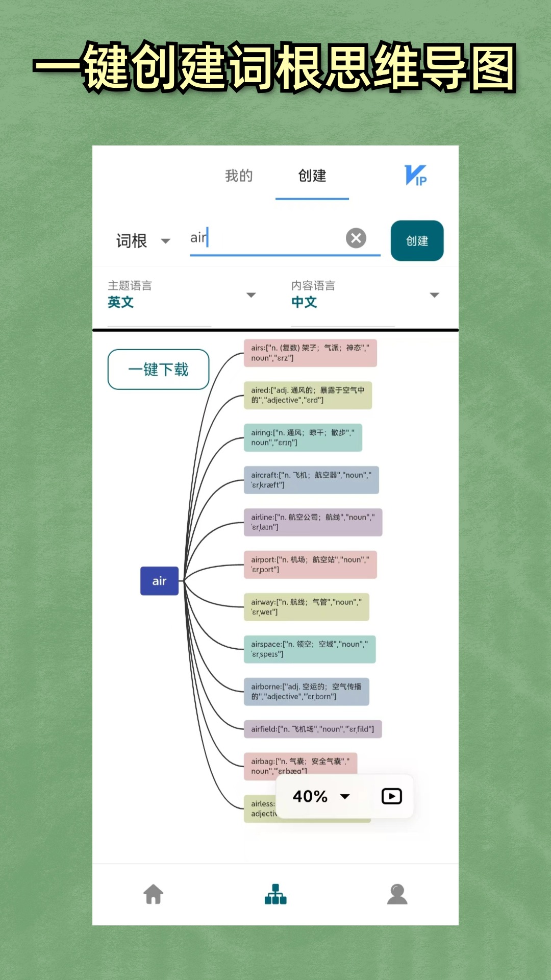Open the profile icon in bottom bar
The width and height of the screenshot is (551, 980).
(397, 894)
